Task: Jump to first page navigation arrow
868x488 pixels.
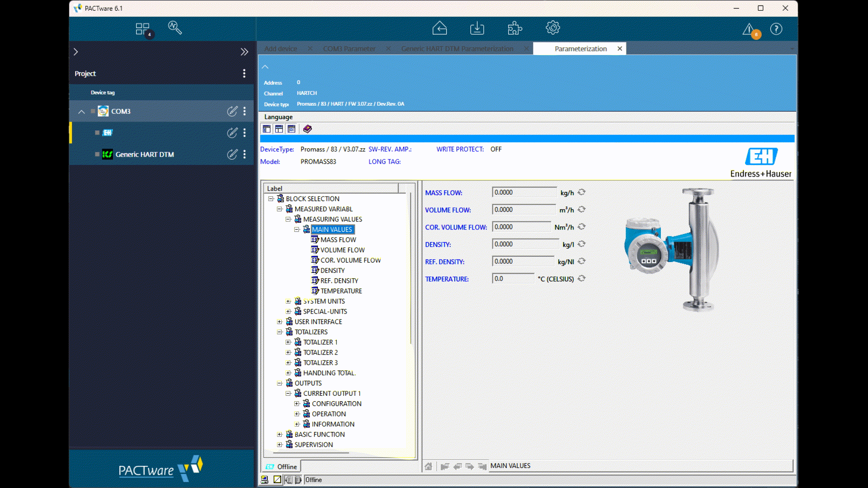Action: [x=445, y=466]
